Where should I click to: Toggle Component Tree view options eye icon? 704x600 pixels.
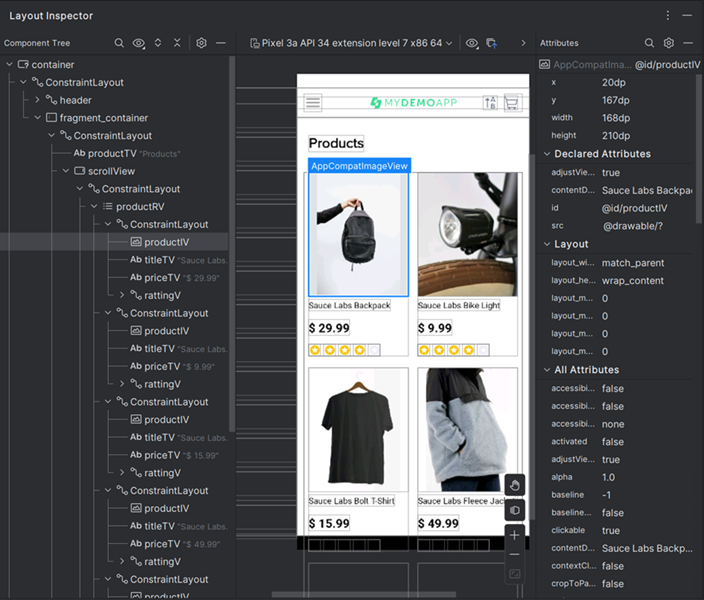pyautogui.click(x=139, y=44)
